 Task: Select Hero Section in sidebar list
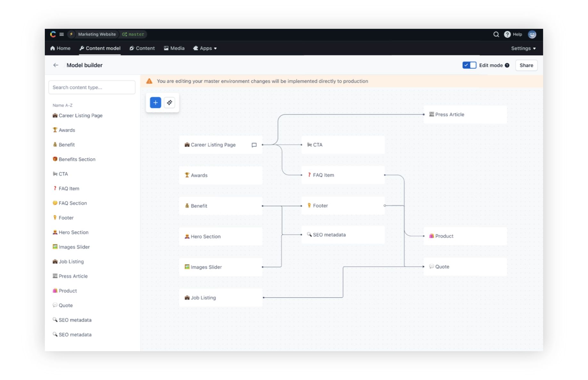(x=70, y=232)
